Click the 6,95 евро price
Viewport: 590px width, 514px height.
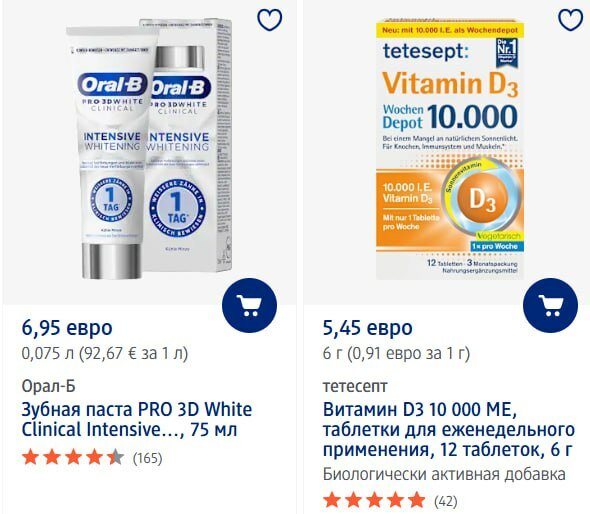(67, 327)
